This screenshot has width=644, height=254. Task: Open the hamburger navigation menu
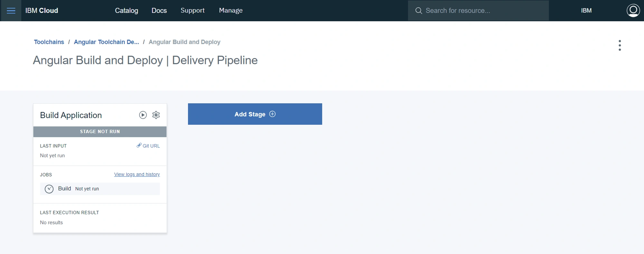click(11, 11)
